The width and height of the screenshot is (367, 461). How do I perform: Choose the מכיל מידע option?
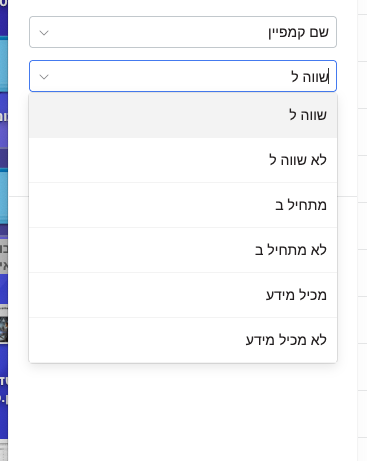(x=183, y=295)
